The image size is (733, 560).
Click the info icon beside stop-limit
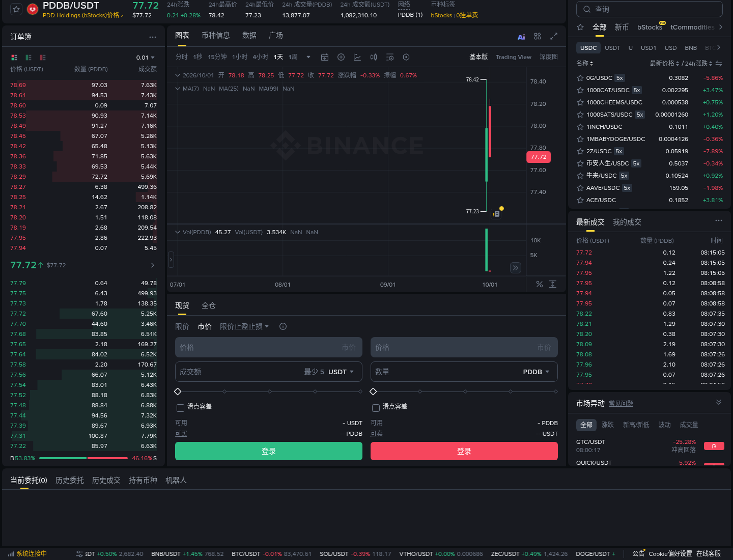(283, 326)
